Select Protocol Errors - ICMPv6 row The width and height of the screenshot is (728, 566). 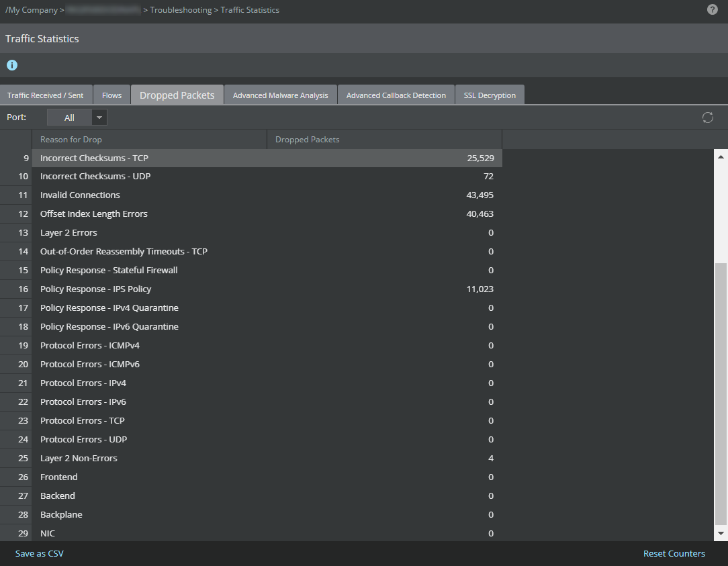pyautogui.click(x=251, y=365)
